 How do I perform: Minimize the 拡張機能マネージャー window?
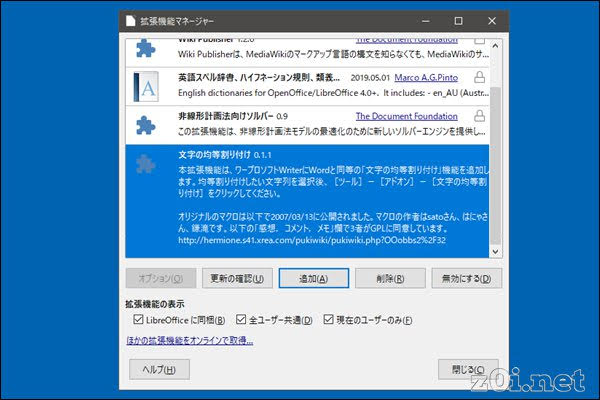[x=426, y=21]
